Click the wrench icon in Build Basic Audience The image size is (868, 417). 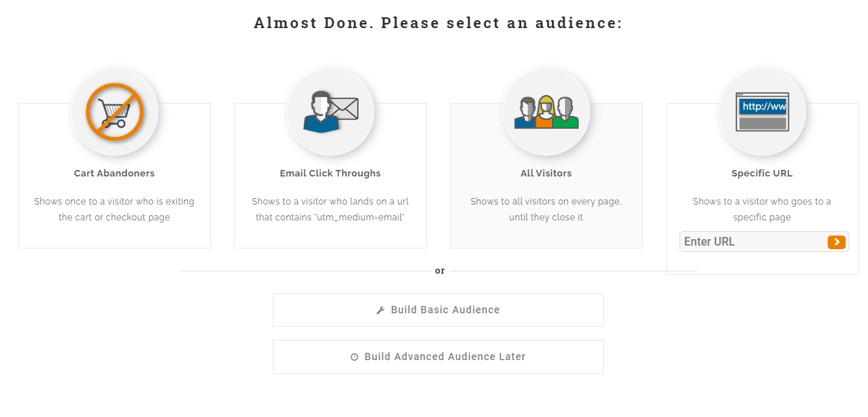pyautogui.click(x=381, y=309)
